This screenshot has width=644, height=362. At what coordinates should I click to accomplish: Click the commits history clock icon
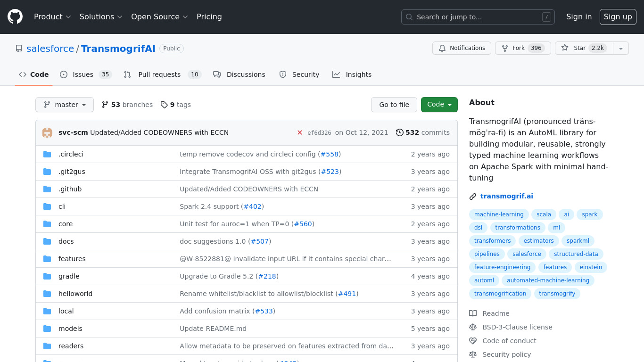click(x=400, y=132)
